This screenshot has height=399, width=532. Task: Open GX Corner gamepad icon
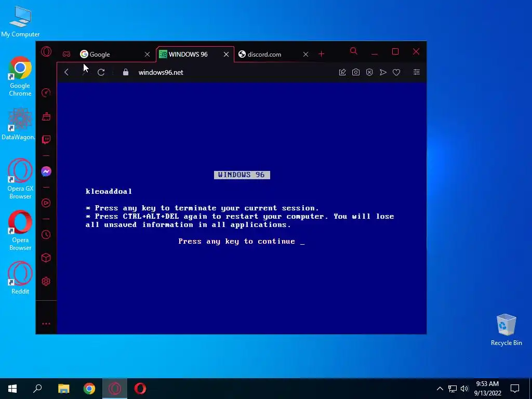66,54
